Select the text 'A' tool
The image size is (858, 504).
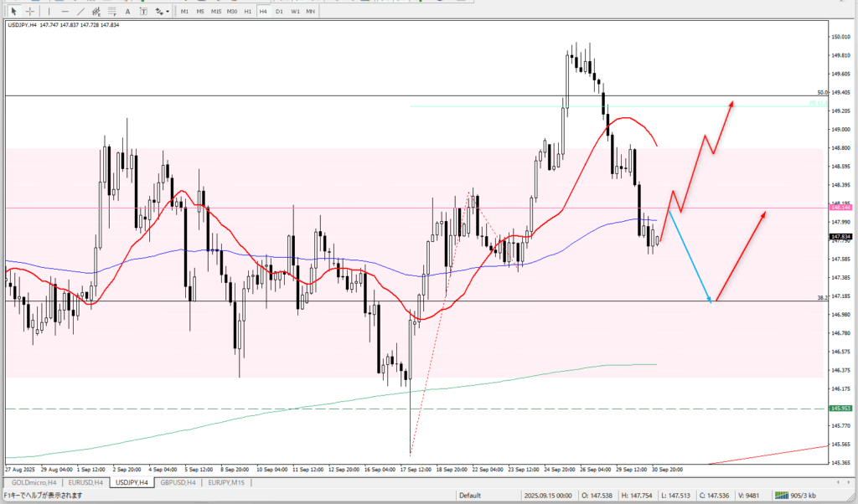pyautogui.click(x=129, y=11)
